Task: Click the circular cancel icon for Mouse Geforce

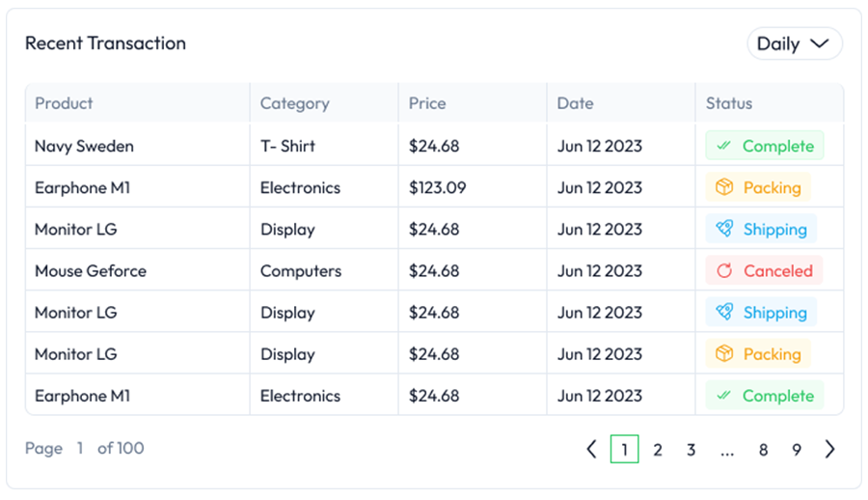Action: pos(723,271)
